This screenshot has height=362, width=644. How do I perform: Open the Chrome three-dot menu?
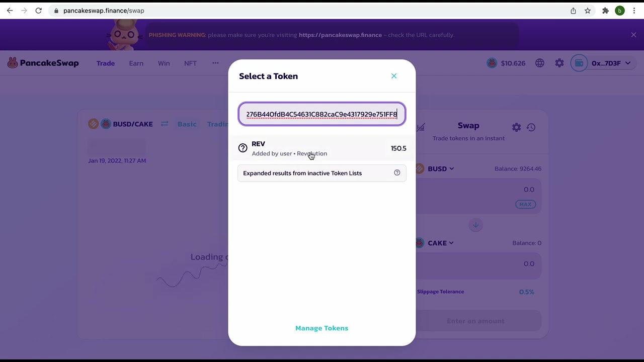pos(634,11)
